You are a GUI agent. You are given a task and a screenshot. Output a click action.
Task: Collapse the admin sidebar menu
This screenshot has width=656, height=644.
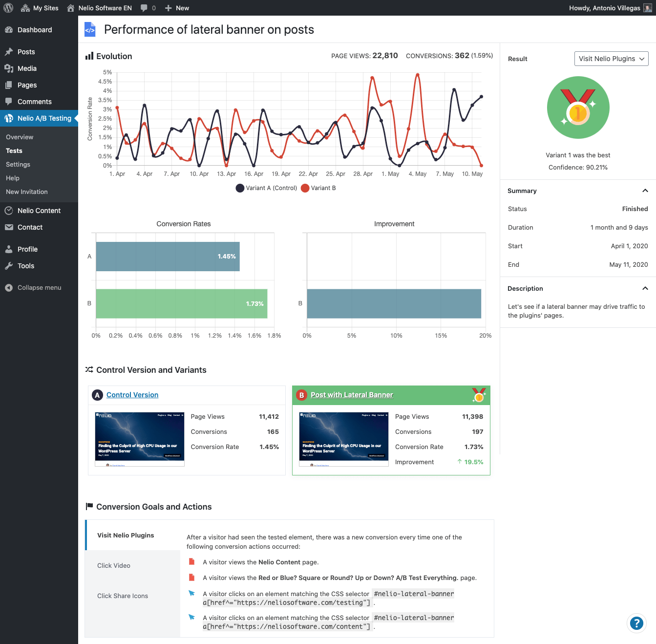click(x=39, y=288)
